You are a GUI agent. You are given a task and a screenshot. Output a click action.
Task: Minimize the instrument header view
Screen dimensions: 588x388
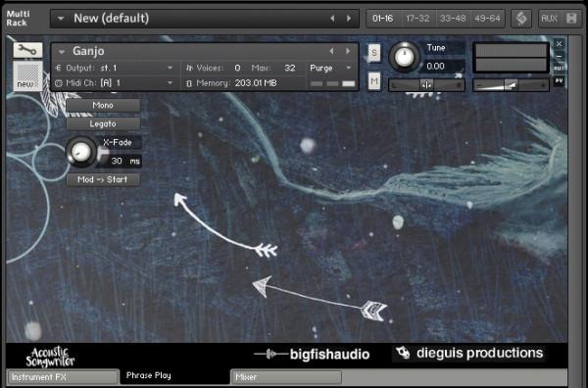tap(559, 56)
